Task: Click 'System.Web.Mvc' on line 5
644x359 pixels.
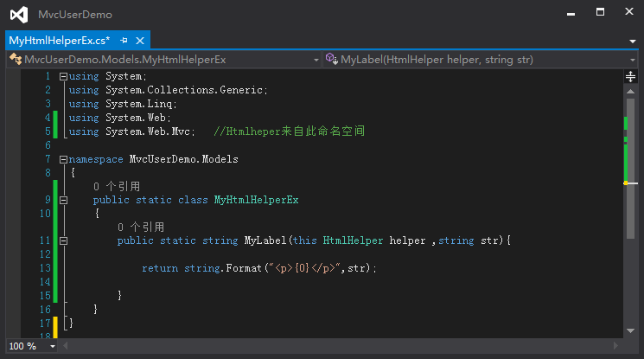Action: 148,131
